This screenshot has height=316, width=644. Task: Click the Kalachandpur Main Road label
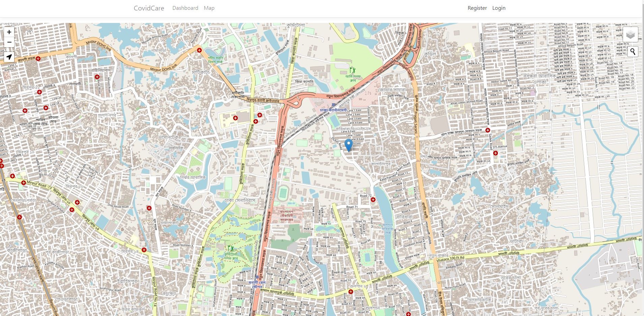click(x=395, y=172)
